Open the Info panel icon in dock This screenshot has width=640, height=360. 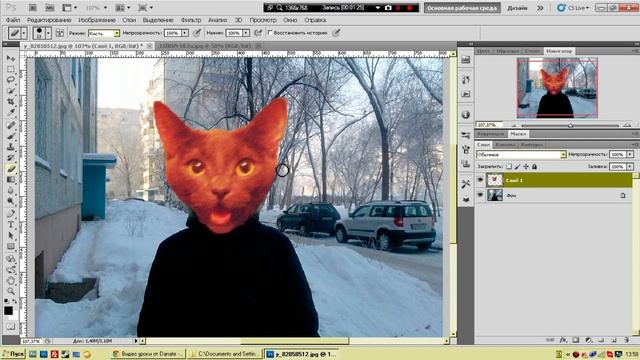click(466, 115)
